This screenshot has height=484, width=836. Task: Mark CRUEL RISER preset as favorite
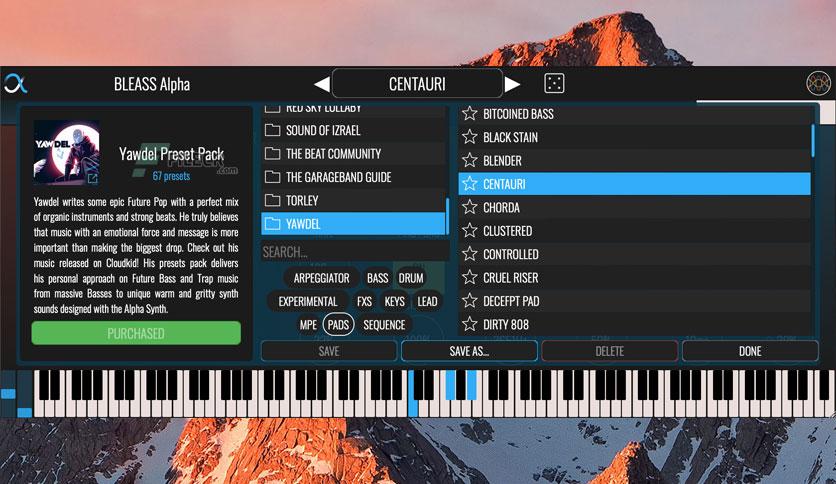(470, 278)
